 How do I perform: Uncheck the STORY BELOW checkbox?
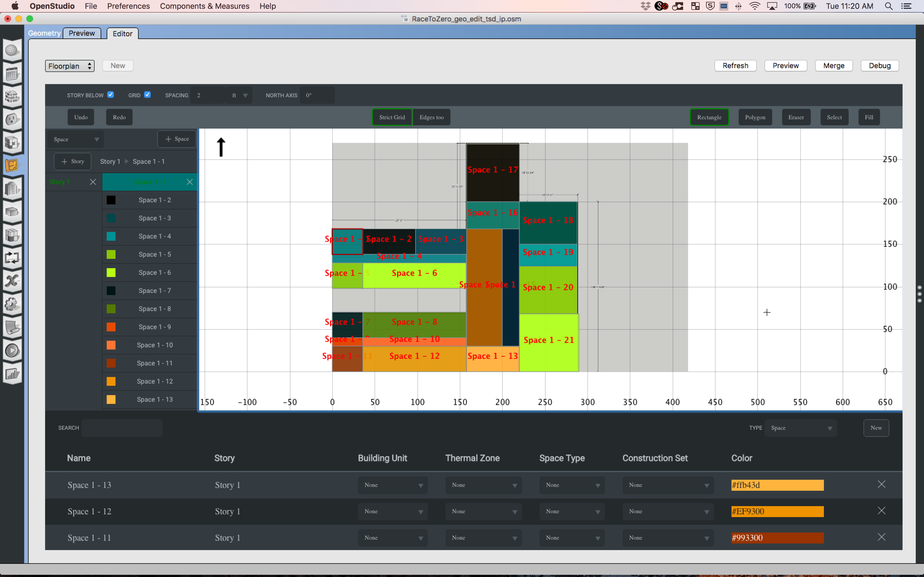pyautogui.click(x=110, y=94)
